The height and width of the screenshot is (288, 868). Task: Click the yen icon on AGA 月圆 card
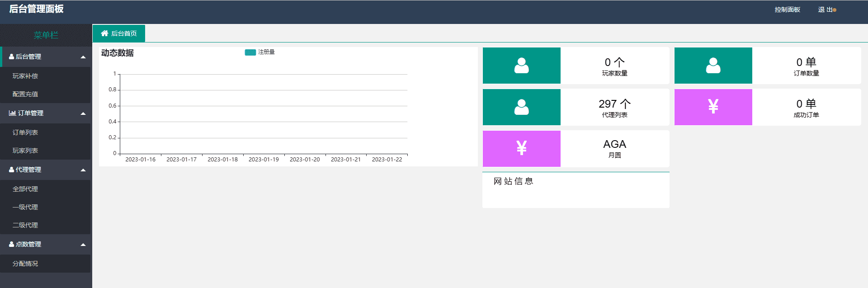521,148
